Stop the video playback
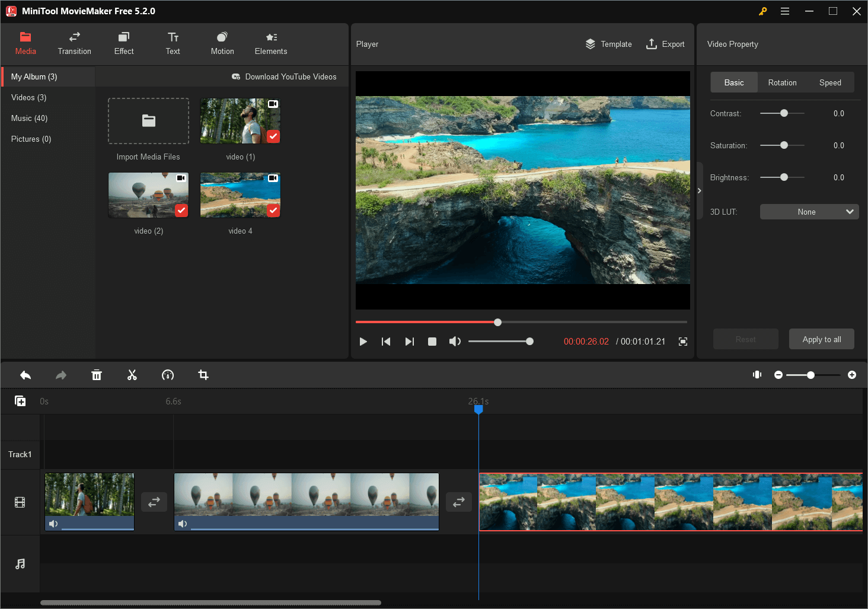868x609 pixels. coord(432,342)
